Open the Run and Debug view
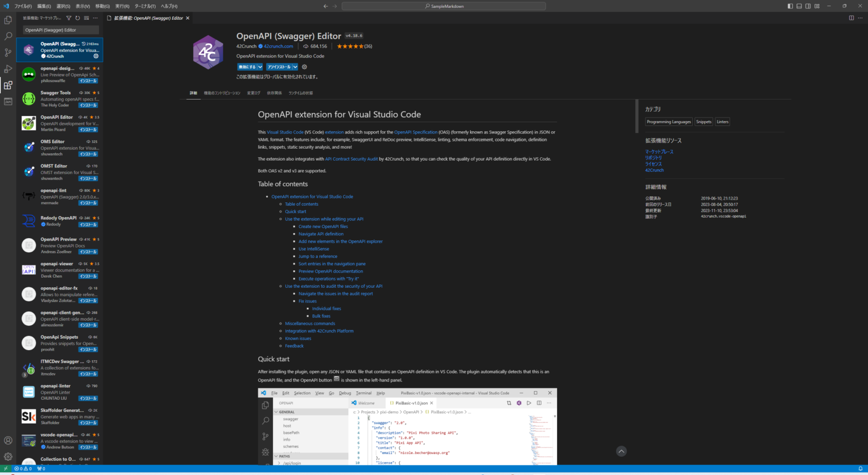The width and height of the screenshot is (868, 475). 7,68
